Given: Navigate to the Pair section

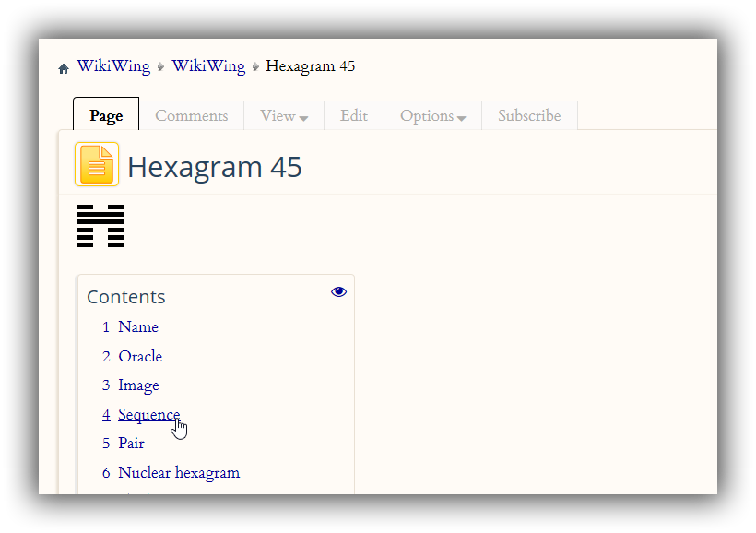Looking at the screenshot, I should (131, 444).
